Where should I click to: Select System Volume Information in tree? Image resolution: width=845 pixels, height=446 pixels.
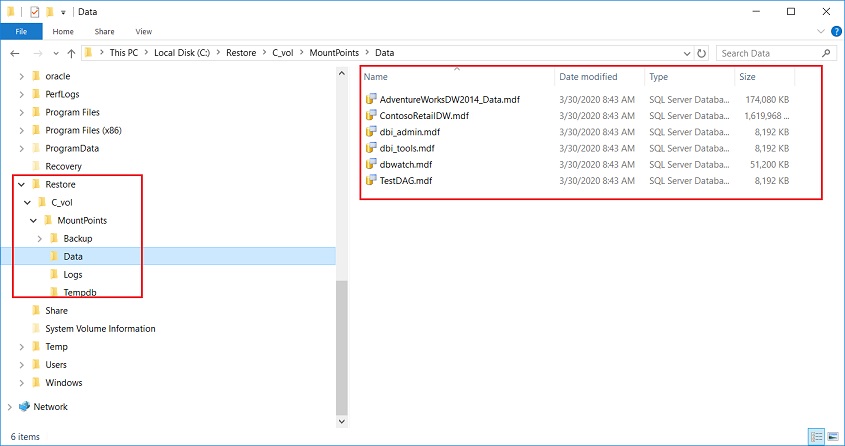pyautogui.click(x=100, y=329)
